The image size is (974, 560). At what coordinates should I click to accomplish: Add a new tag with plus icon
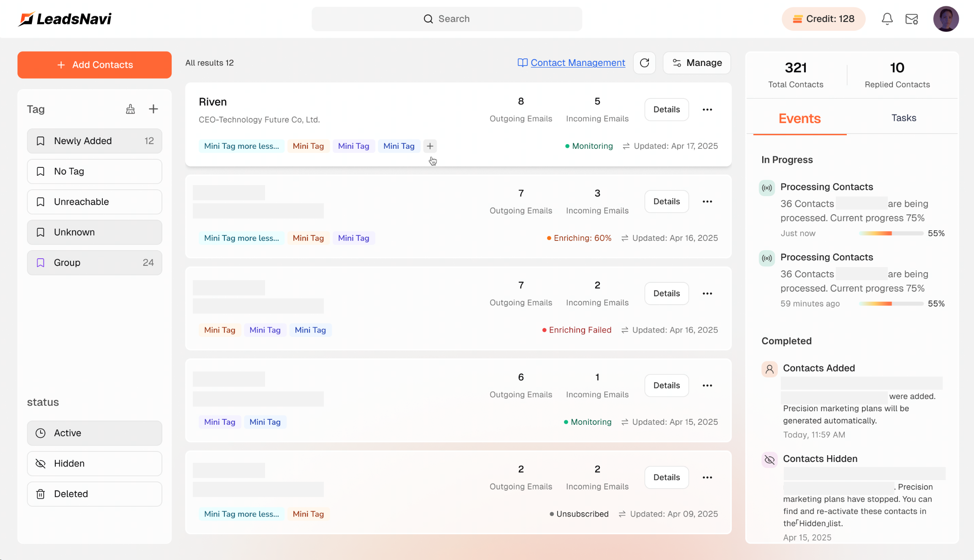153,109
